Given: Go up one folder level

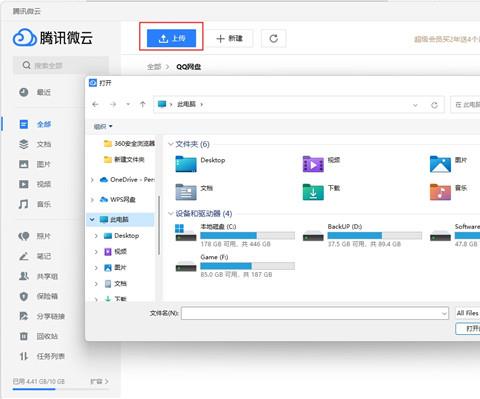Looking at the screenshot, I should [x=143, y=105].
